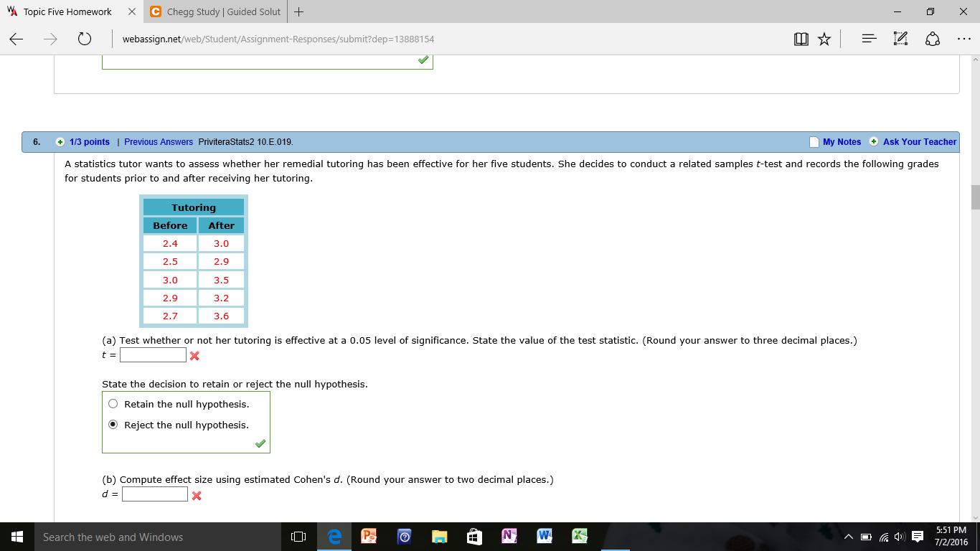980x551 pixels.
Task: Open the Hub panel
Action: click(x=868, y=39)
